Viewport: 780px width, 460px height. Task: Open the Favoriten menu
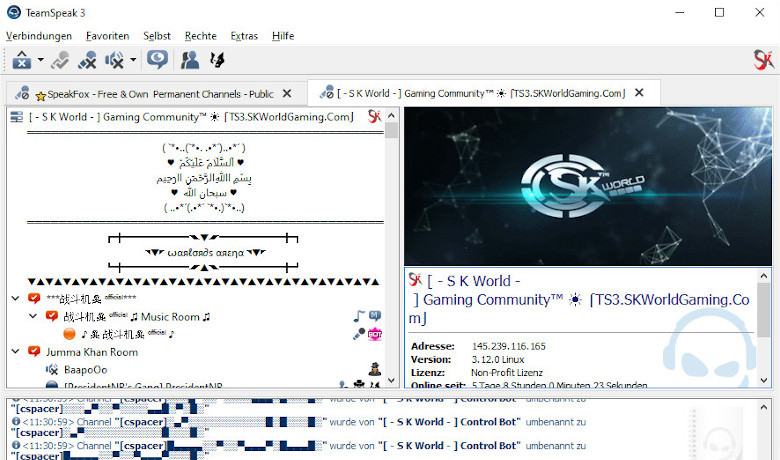point(107,36)
